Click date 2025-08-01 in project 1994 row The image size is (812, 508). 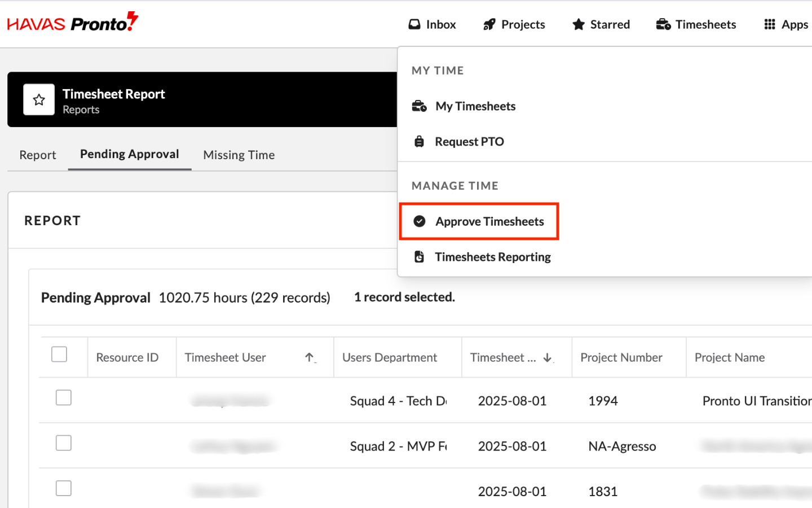pyautogui.click(x=512, y=401)
